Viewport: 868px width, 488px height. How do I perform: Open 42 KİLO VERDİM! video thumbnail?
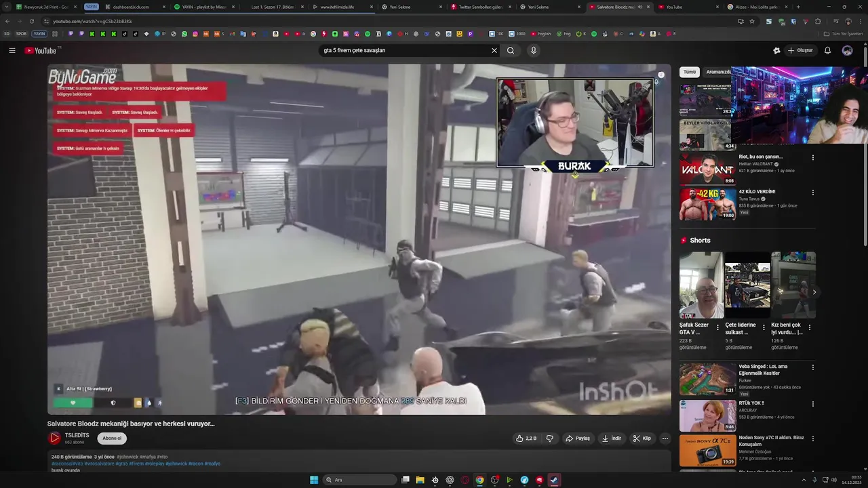pos(707,204)
